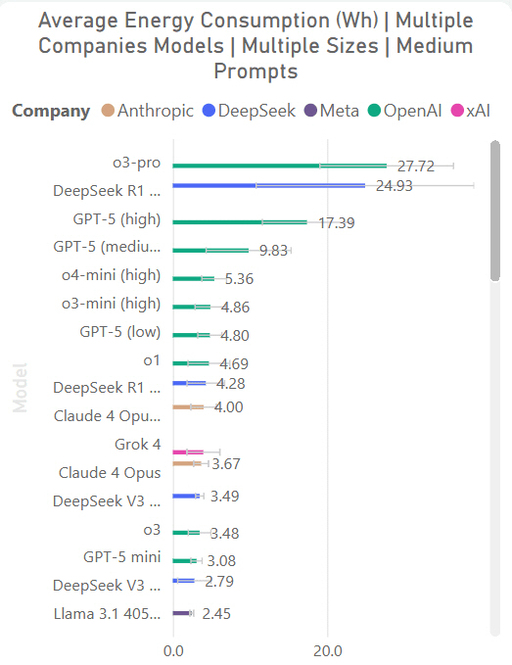
Task: Click the purple Llama 3.1 405 bar
Action: click(x=182, y=613)
